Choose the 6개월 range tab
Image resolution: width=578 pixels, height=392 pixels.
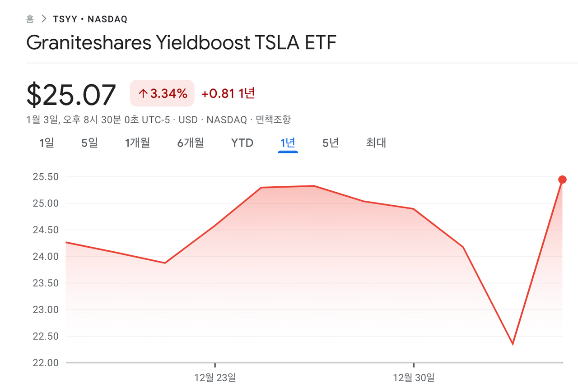click(x=191, y=143)
